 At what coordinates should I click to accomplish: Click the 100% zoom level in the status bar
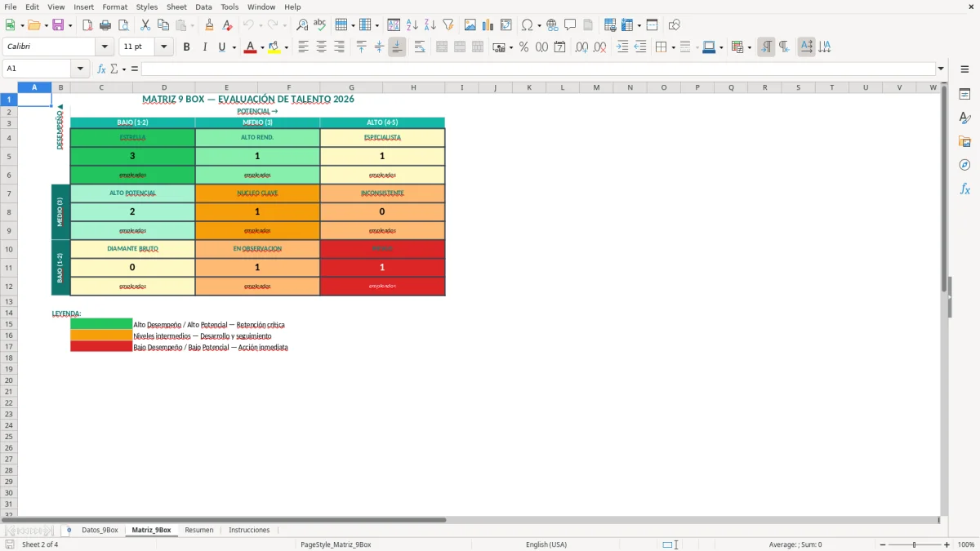point(966,544)
